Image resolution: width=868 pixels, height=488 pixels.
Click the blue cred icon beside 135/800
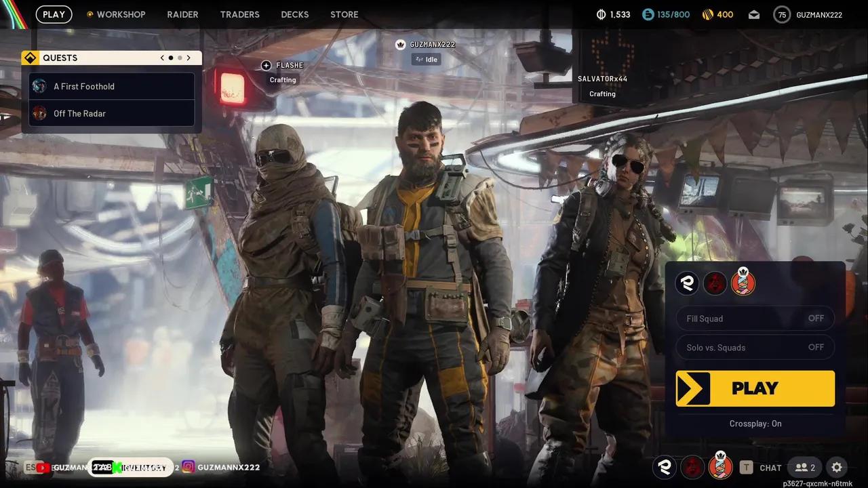tap(648, 14)
